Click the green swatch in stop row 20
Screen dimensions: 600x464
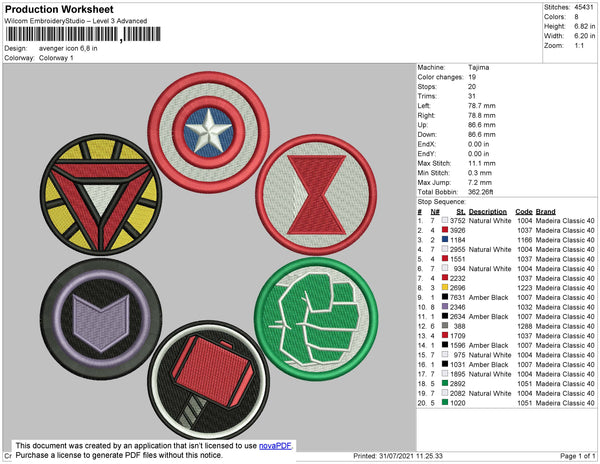(445, 402)
